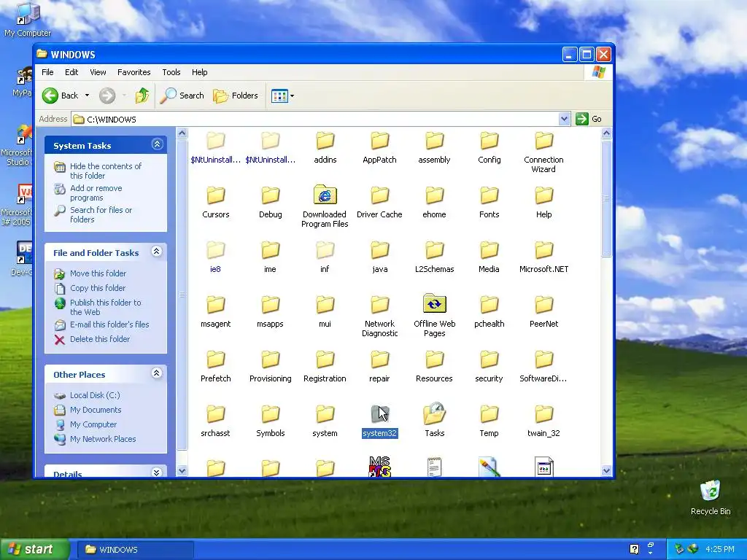Image resolution: width=747 pixels, height=560 pixels.
Task: Open the File menu
Action: (x=47, y=72)
